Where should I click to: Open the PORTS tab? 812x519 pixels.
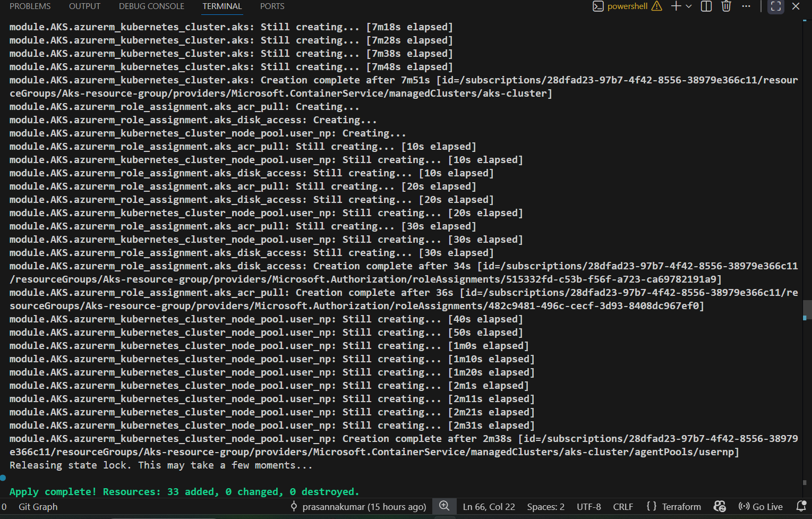click(272, 6)
